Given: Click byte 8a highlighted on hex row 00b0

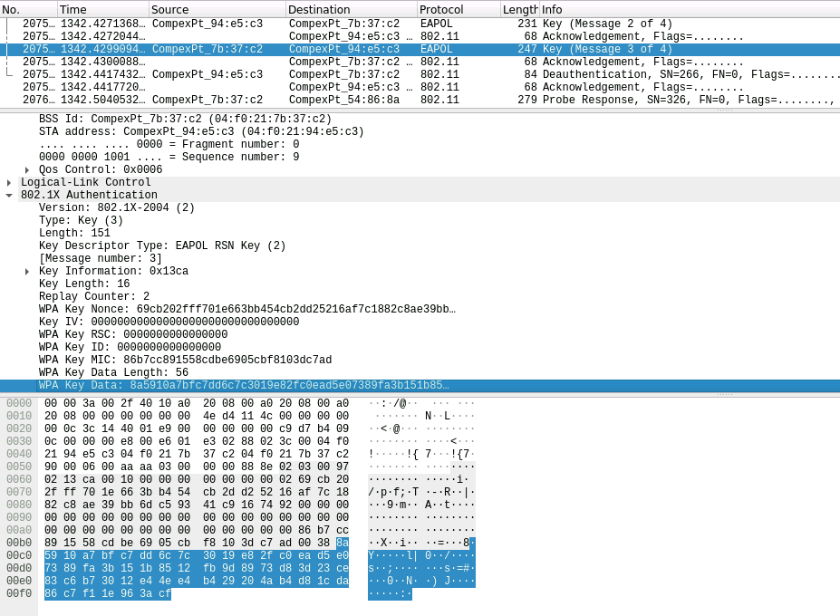Looking at the screenshot, I should tap(343, 543).
